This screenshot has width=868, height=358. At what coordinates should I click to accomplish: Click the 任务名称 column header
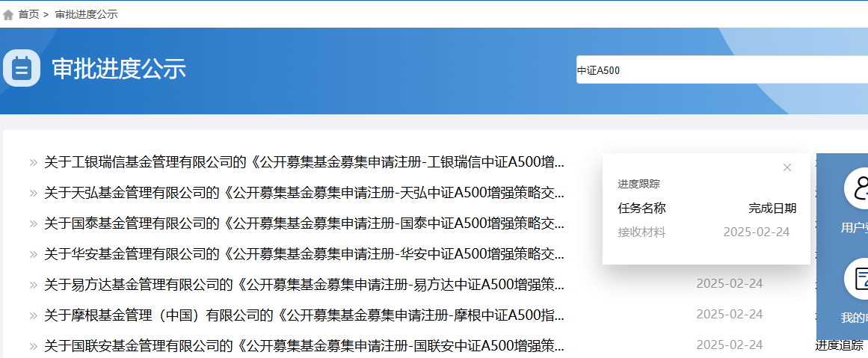pos(641,208)
